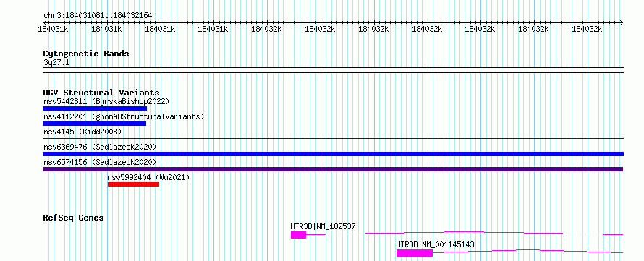Click the intron line of HTR3D|NM_001145143
This screenshot has width=644, height=261.
(x=528, y=251)
